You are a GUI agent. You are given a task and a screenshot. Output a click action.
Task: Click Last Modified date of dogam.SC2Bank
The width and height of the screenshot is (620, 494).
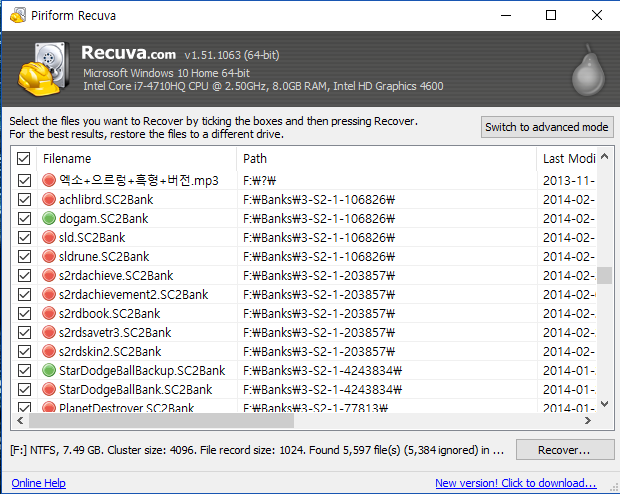569,218
